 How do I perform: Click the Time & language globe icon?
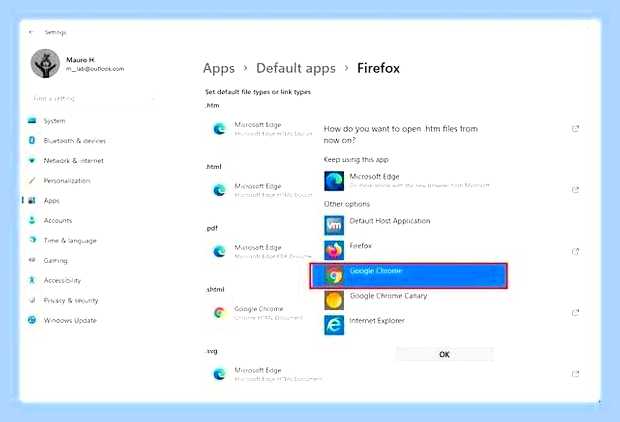[32, 240]
